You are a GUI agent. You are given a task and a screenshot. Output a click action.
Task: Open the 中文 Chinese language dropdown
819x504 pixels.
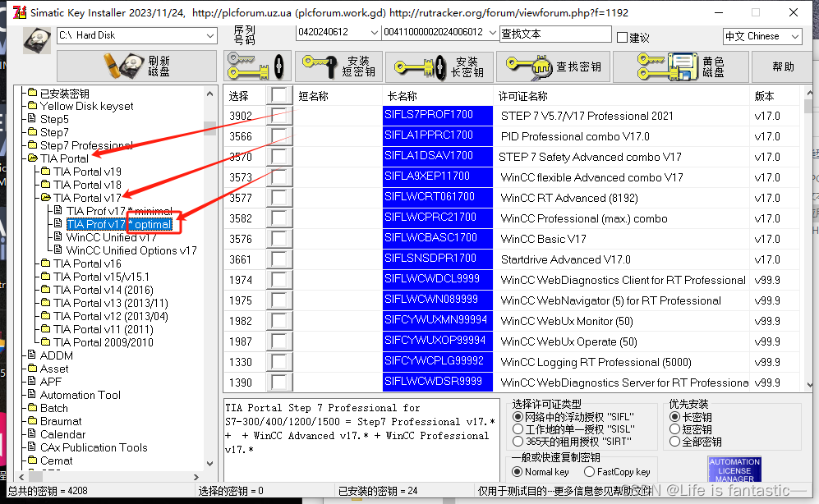794,36
